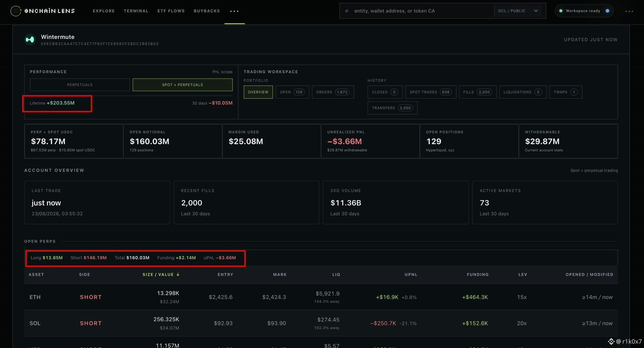The width and height of the screenshot is (644, 348).
Task: Click the Wintermute entity name
Action: click(58, 37)
